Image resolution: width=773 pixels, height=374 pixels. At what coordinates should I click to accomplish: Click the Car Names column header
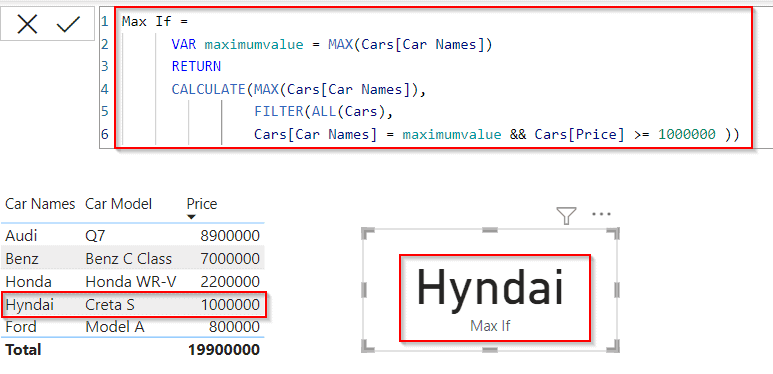(40, 204)
